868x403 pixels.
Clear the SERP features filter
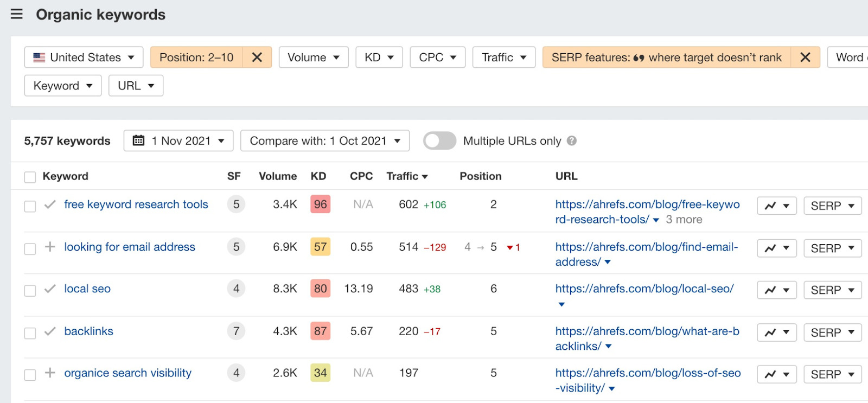[x=805, y=57]
